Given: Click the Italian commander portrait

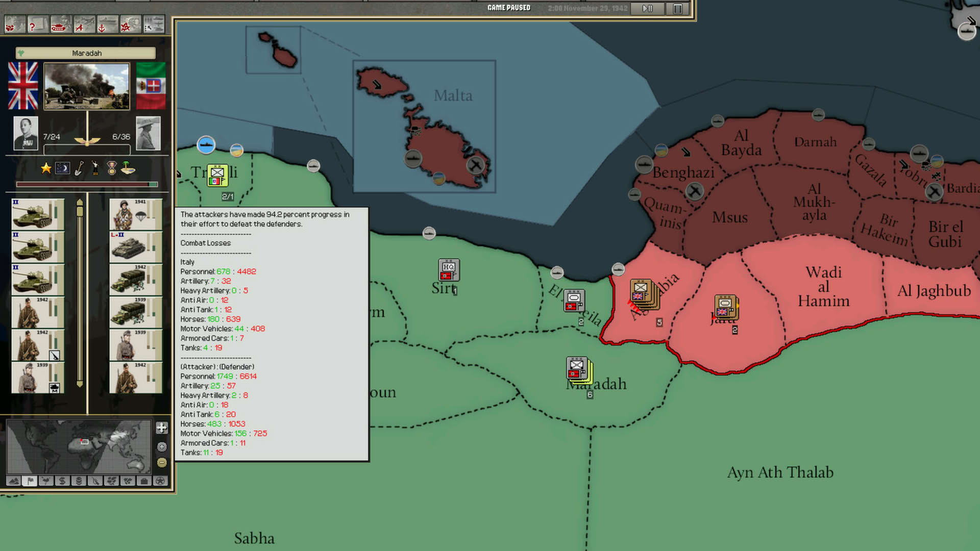Looking at the screenshot, I should pyautogui.click(x=148, y=133).
